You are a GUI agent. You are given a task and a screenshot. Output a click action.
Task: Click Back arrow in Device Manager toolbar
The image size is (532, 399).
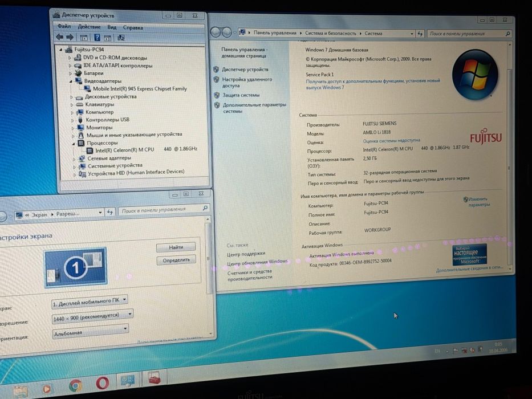point(60,37)
